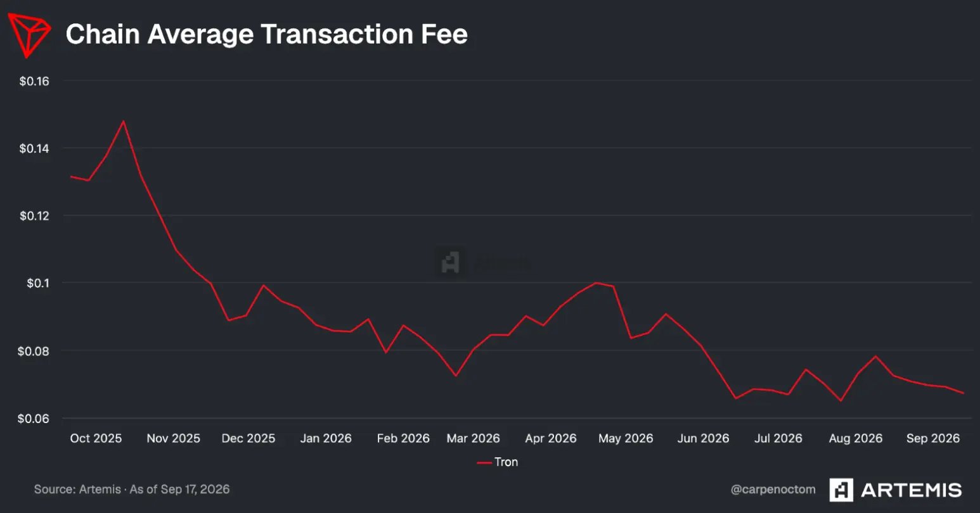Select the Oct 2025 axis label
The height and width of the screenshot is (513, 980).
(x=96, y=438)
